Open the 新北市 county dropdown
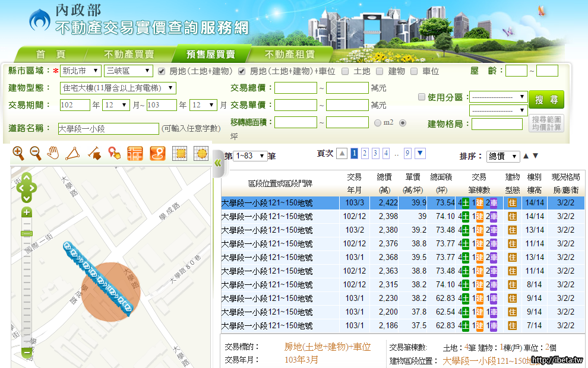Image resolution: width=588 pixels, height=368 pixels. pos(80,71)
